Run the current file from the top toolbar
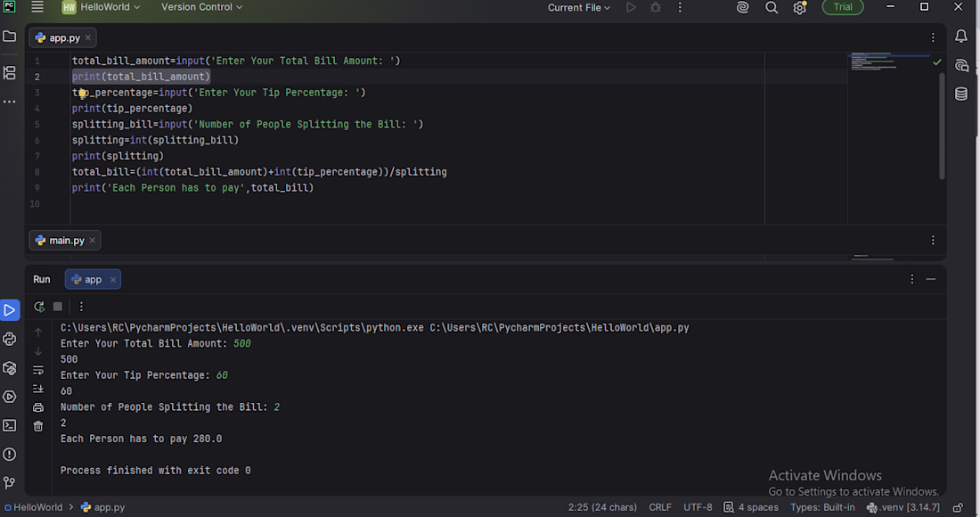 click(631, 7)
